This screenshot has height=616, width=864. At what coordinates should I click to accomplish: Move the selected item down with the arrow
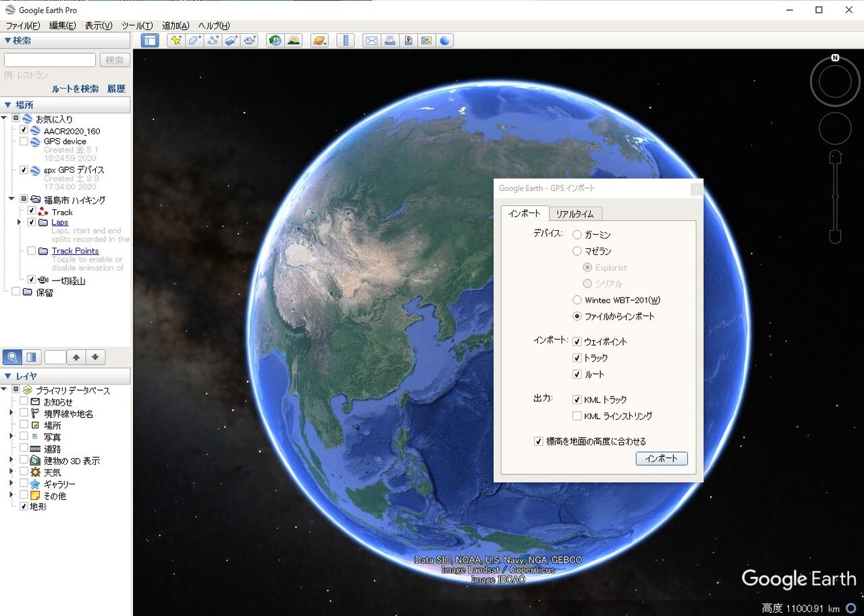coord(95,357)
